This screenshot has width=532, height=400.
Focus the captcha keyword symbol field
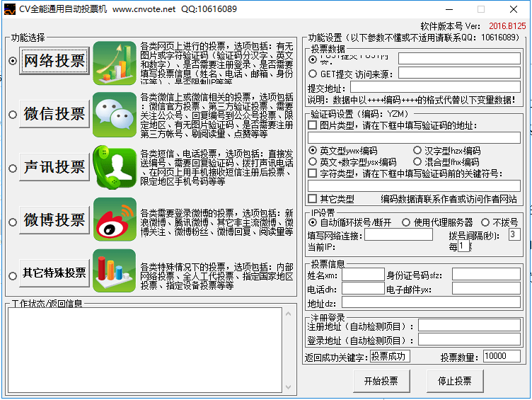(x=414, y=185)
